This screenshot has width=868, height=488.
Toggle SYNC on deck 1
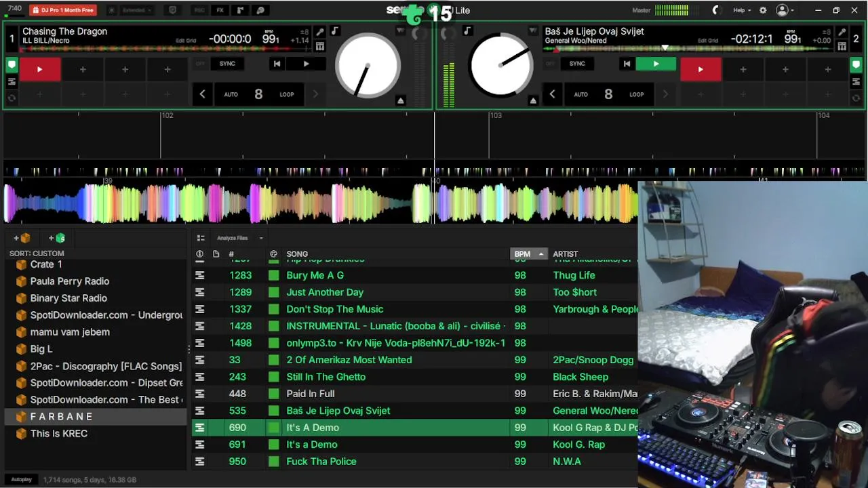click(x=227, y=64)
